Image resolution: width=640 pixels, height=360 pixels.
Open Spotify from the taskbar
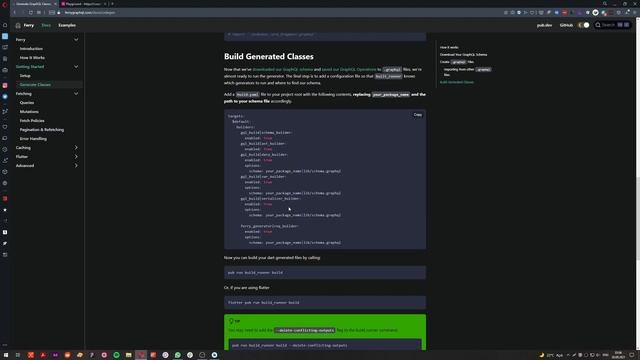(116, 355)
